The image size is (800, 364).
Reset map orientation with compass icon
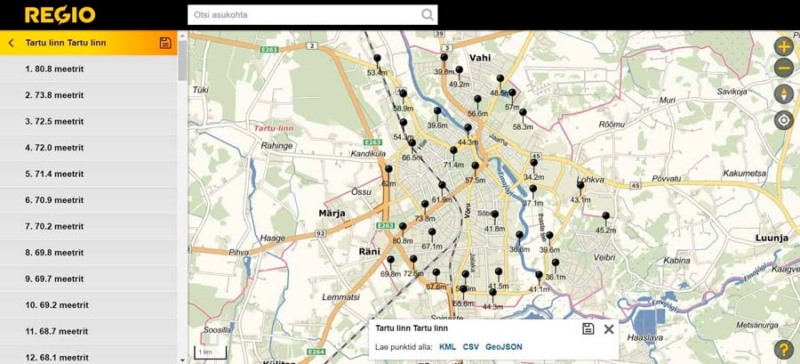(784, 94)
